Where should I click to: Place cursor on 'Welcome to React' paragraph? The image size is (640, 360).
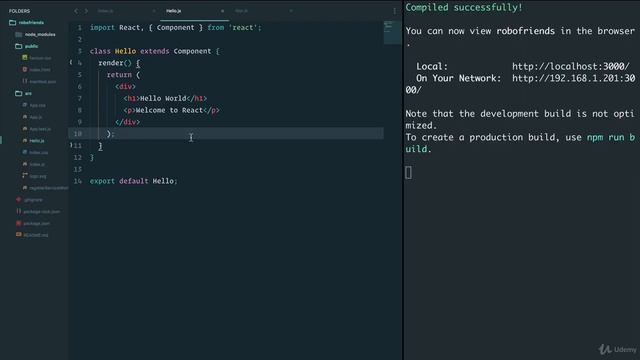[x=169, y=110]
